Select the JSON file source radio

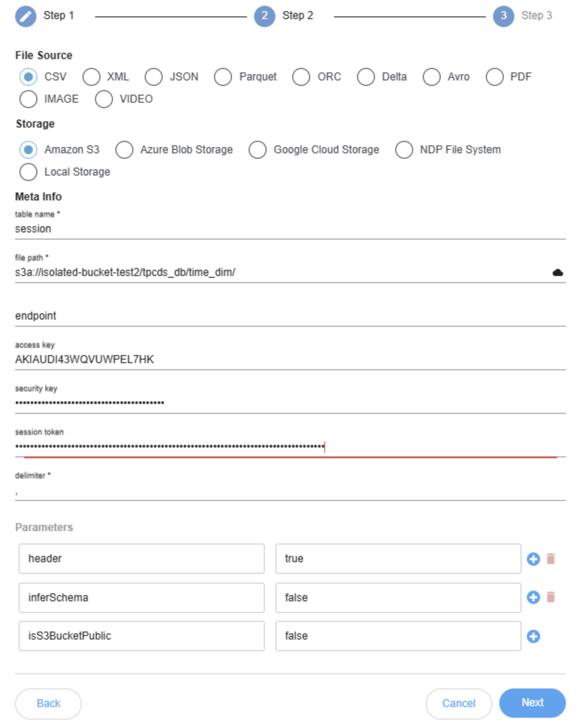click(x=154, y=77)
